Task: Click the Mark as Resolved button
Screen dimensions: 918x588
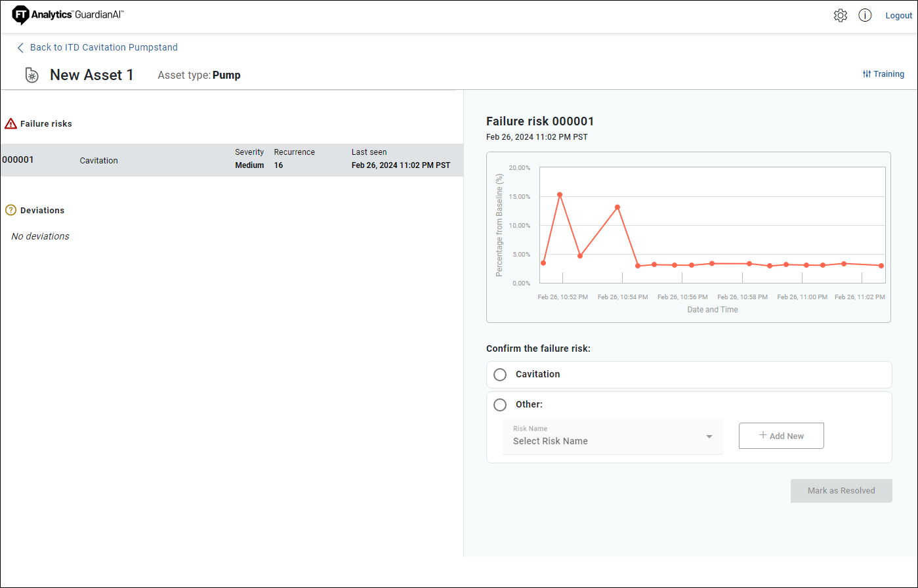Action: 841,491
